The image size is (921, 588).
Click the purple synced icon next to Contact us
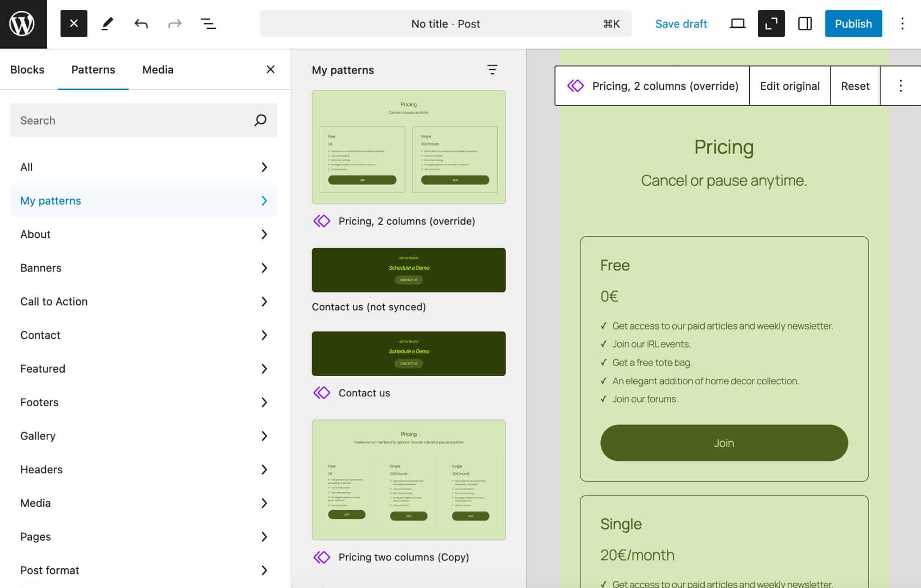(x=322, y=392)
